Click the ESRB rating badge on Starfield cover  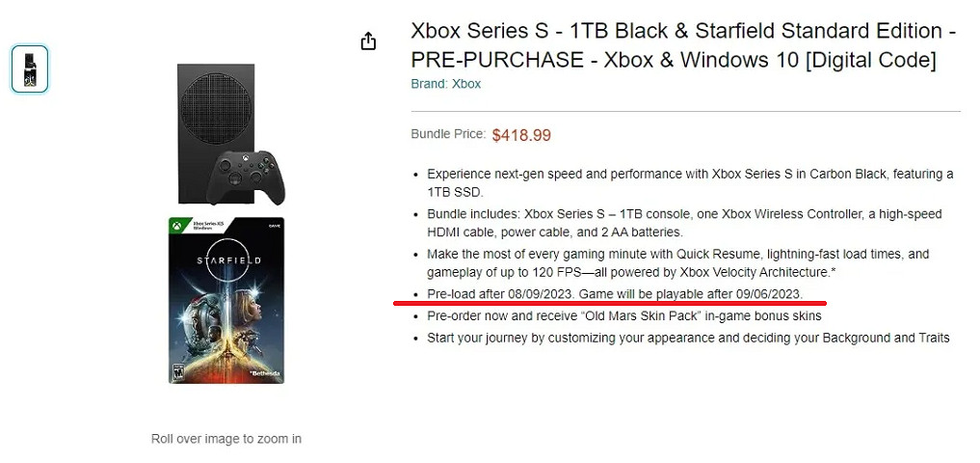[x=176, y=372]
